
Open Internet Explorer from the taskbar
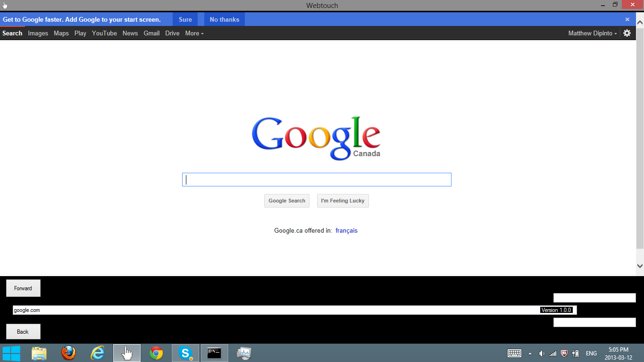pyautogui.click(x=98, y=353)
